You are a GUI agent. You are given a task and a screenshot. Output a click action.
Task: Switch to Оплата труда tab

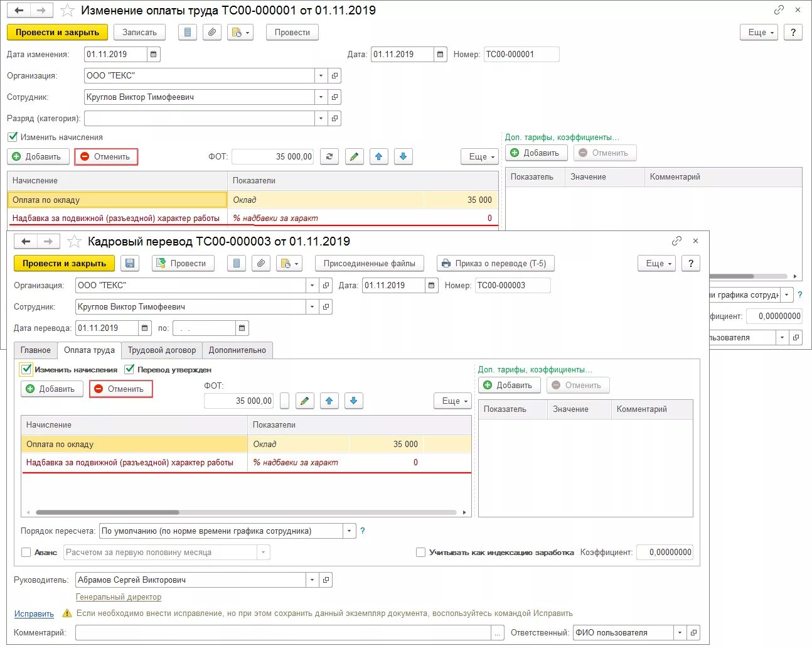pos(89,350)
